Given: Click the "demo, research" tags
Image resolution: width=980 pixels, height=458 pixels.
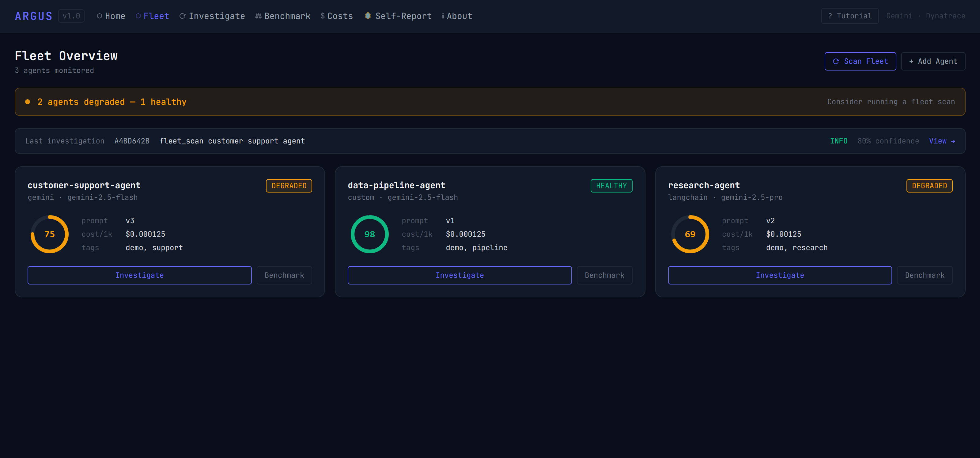Looking at the screenshot, I should coord(797,248).
